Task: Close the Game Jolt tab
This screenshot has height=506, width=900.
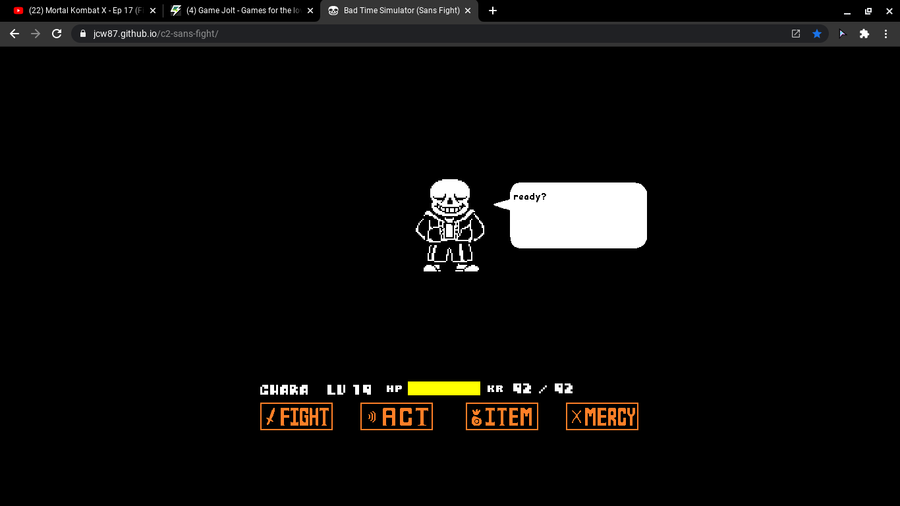Action: click(x=310, y=10)
